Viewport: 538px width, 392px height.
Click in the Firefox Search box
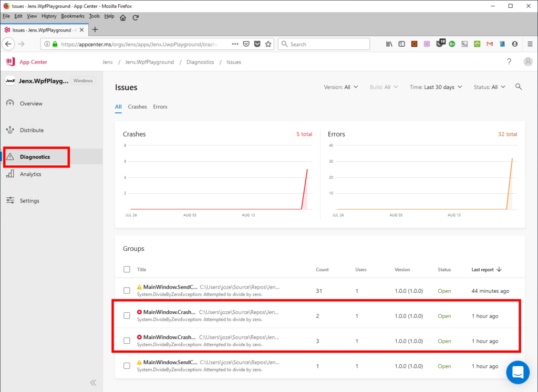coord(324,44)
